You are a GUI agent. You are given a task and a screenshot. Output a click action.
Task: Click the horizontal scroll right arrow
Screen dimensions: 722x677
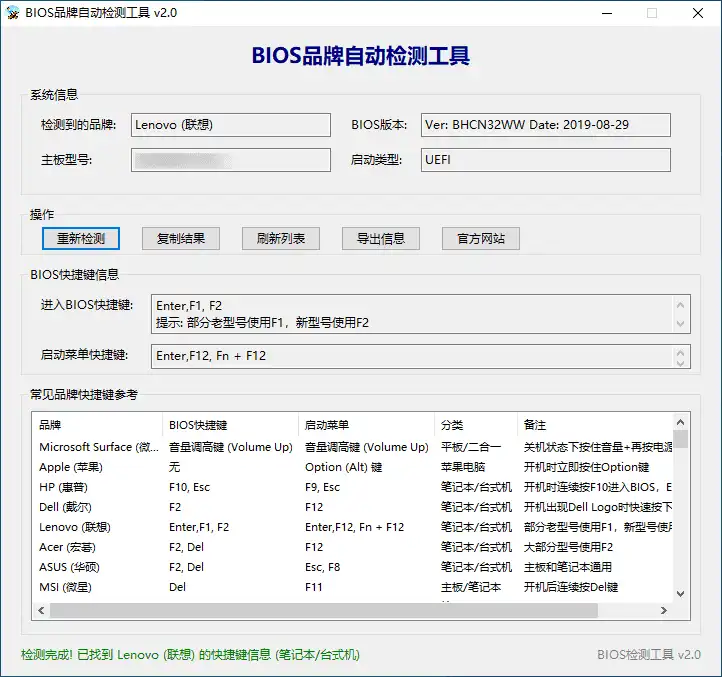coord(664,610)
